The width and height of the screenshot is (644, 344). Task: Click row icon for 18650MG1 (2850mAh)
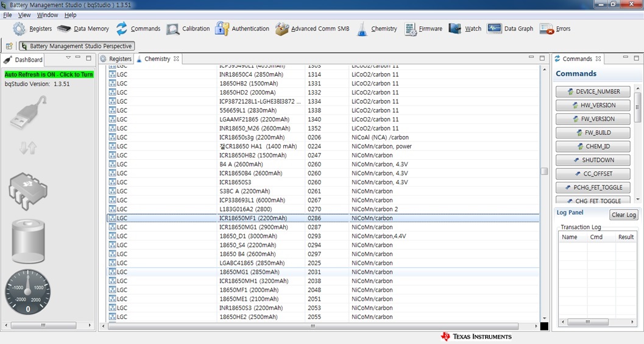click(112, 272)
